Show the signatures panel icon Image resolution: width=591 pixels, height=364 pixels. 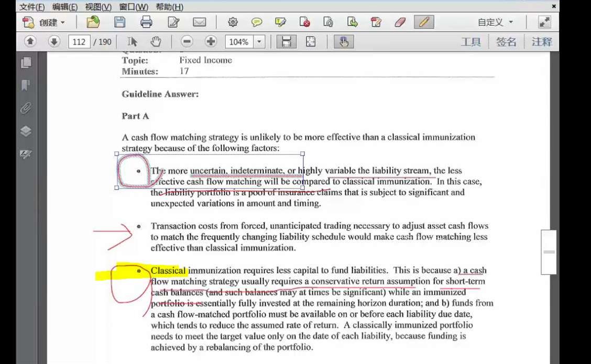(26, 154)
